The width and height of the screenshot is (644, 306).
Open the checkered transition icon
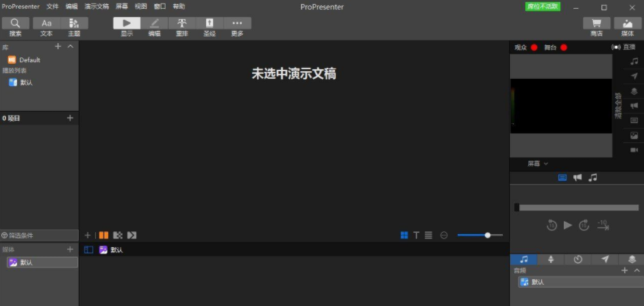118,235
